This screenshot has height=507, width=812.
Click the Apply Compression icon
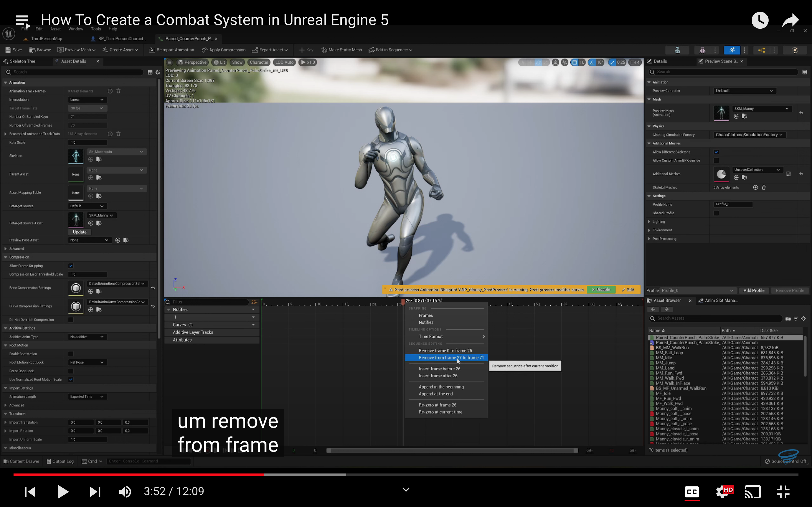point(204,50)
